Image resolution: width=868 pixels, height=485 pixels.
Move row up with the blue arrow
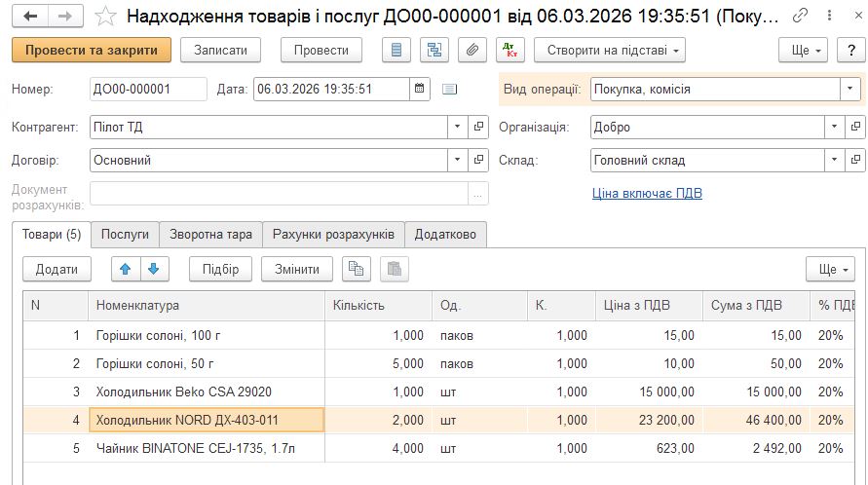pos(125,269)
